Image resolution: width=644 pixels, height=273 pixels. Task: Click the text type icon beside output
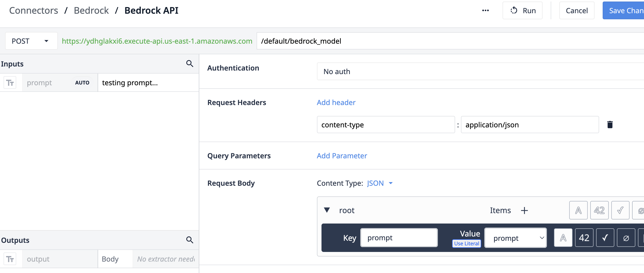coord(10,259)
